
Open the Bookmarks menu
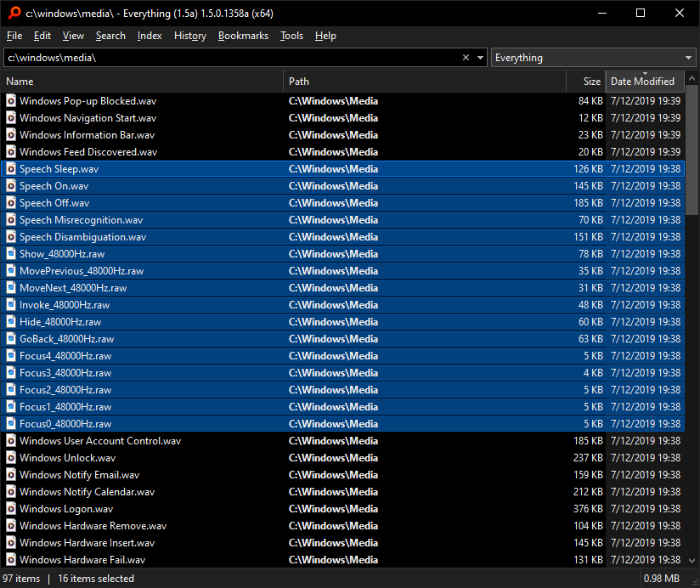tap(243, 36)
